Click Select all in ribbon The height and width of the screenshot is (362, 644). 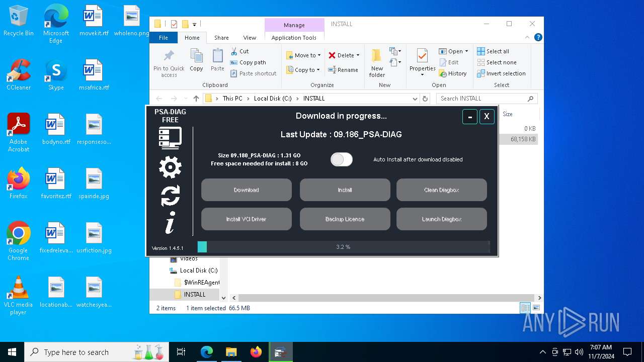[x=493, y=51]
